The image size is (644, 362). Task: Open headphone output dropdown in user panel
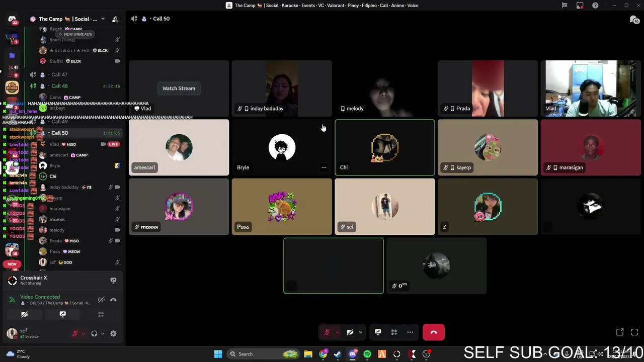102,333
